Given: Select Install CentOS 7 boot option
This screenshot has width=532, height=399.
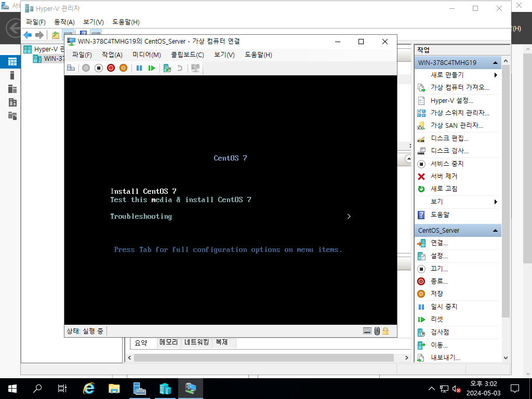Looking at the screenshot, I should (x=143, y=191).
